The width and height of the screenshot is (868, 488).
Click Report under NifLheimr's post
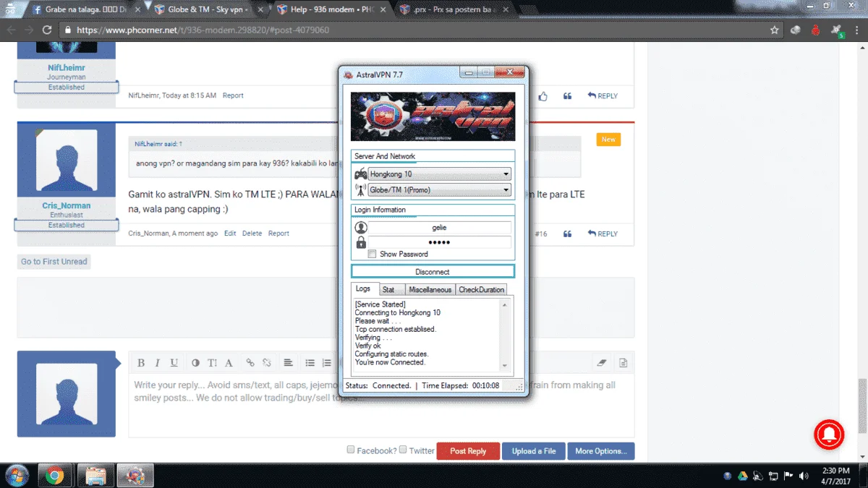click(233, 95)
